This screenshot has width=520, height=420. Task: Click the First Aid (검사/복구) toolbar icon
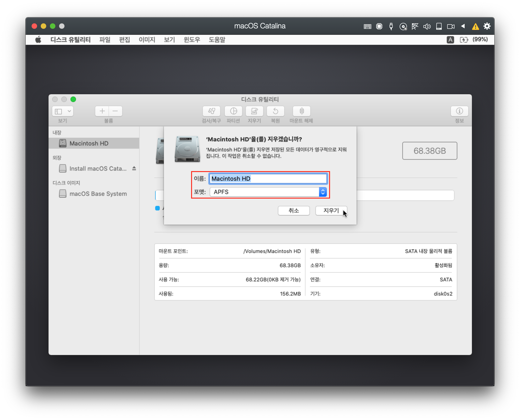pyautogui.click(x=211, y=111)
